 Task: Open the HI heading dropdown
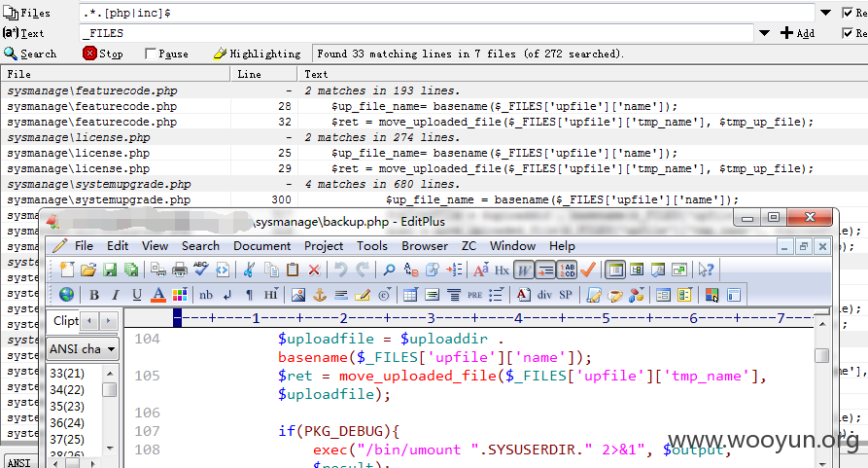(270, 295)
